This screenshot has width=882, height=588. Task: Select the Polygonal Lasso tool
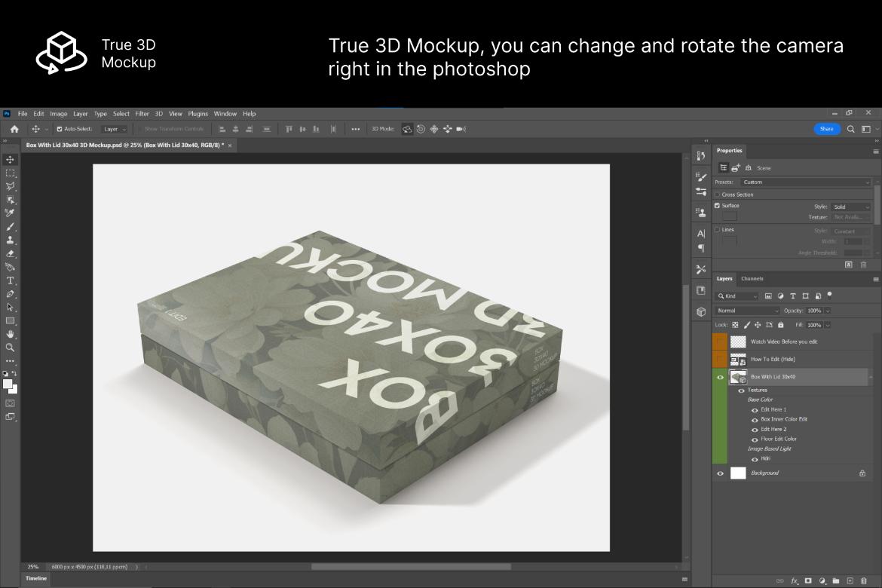tap(10, 186)
